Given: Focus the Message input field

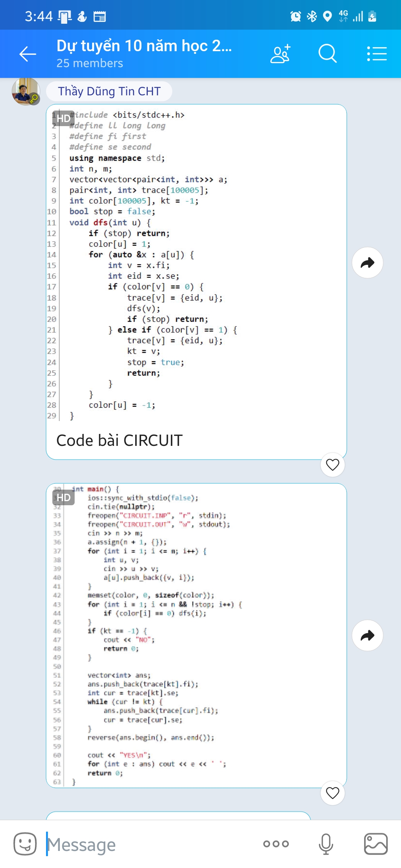Looking at the screenshot, I should coord(149,844).
